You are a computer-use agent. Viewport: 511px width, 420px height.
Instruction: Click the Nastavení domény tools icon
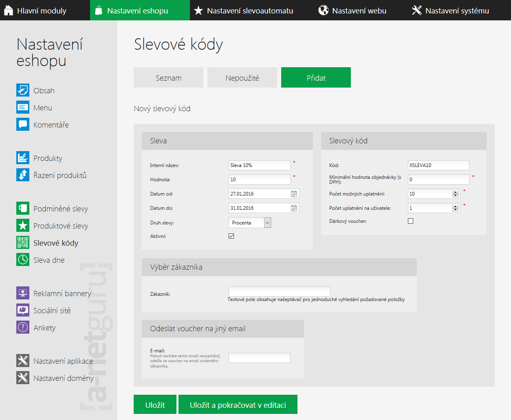pos(23,378)
